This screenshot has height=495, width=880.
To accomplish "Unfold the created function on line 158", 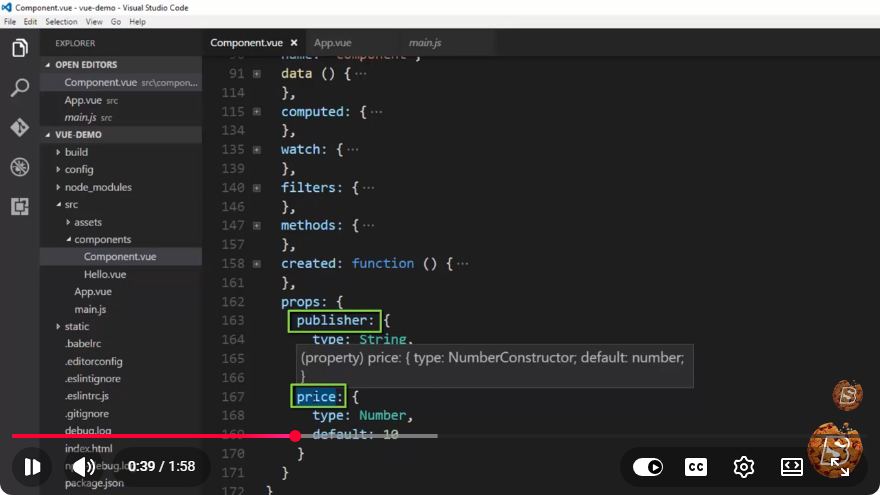I will (256, 264).
